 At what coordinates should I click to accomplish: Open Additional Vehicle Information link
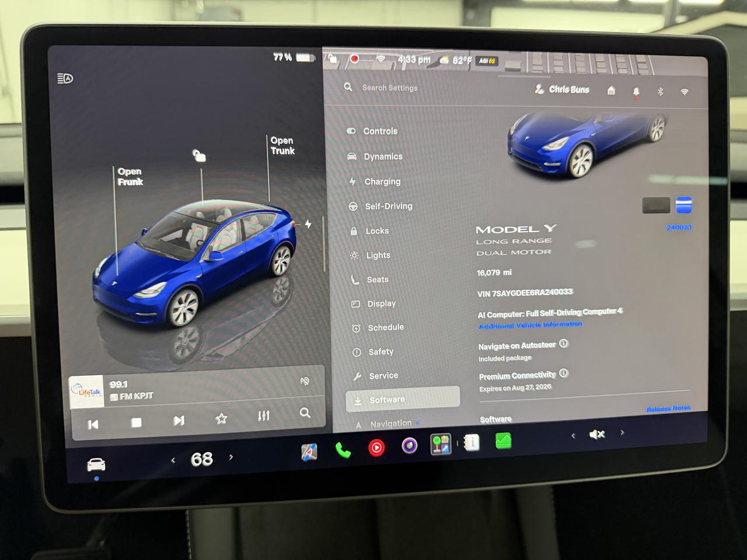tap(530, 325)
